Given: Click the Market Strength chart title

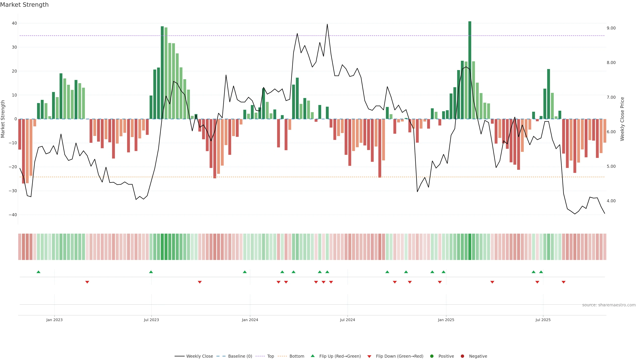Looking at the screenshot, I should 24,5.
